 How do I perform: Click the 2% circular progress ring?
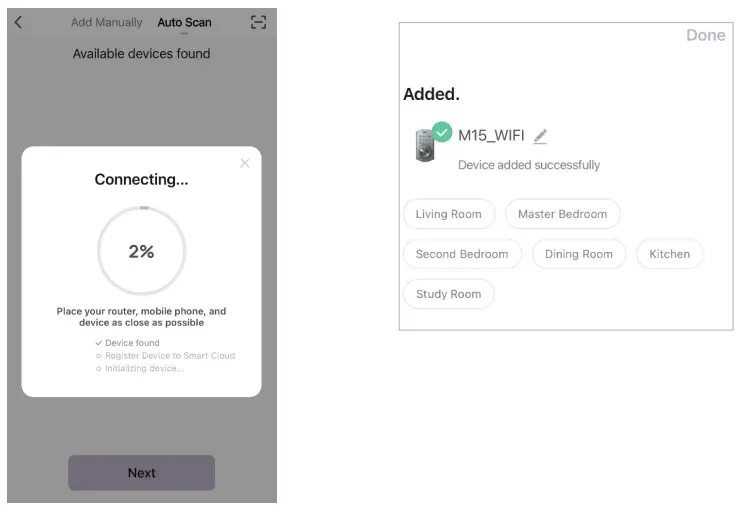pos(141,252)
